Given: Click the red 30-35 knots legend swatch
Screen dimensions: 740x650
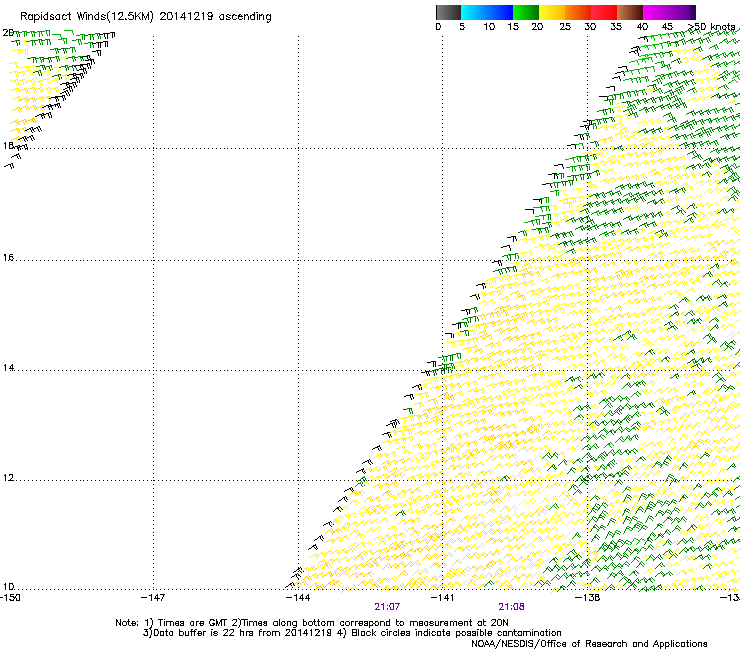Looking at the screenshot, I should pyautogui.click(x=604, y=12).
